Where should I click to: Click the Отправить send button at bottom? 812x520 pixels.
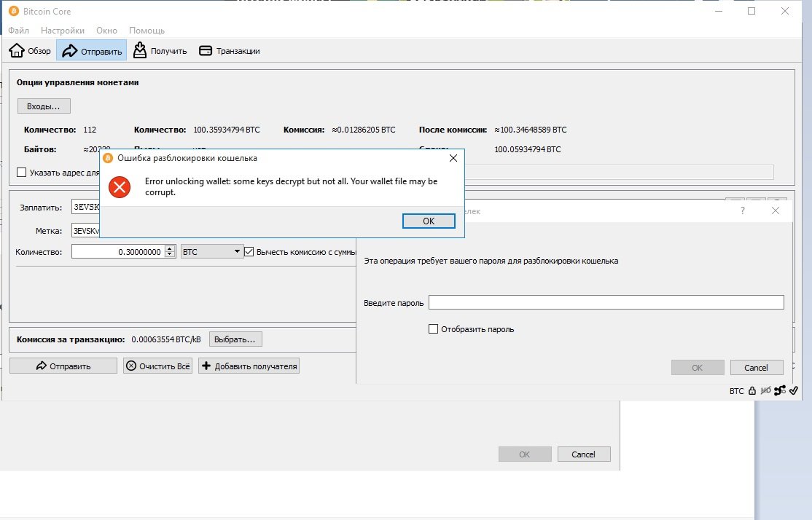pos(63,366)
